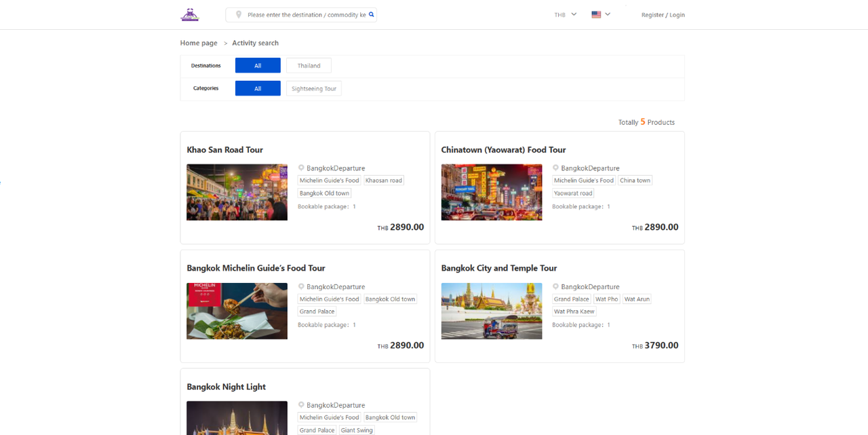
Task: Open the THB currency dropdown
Action: click(x=565, y=14)
